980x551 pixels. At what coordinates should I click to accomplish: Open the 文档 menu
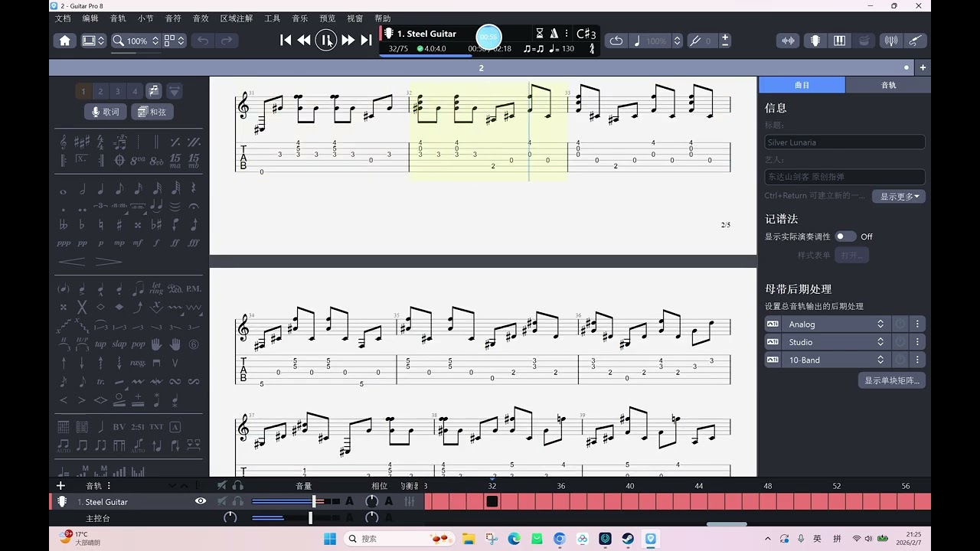click(63, 18)
